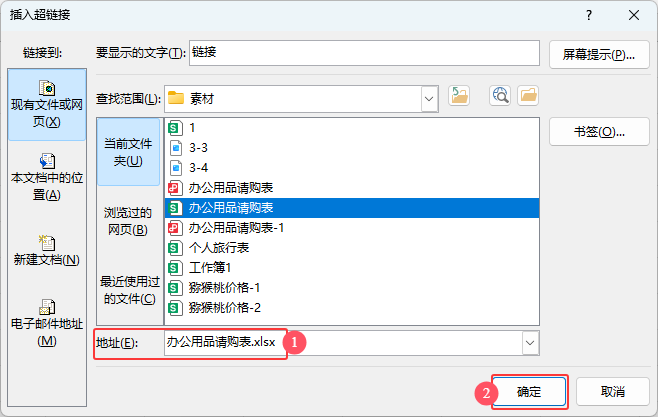Expand the Look in (查找范围) dropdown

tap(429, 99)
